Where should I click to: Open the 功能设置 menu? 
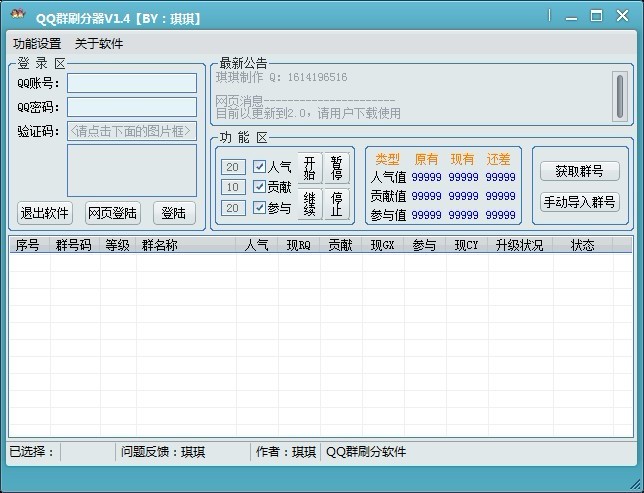click(x=37, y=44)
